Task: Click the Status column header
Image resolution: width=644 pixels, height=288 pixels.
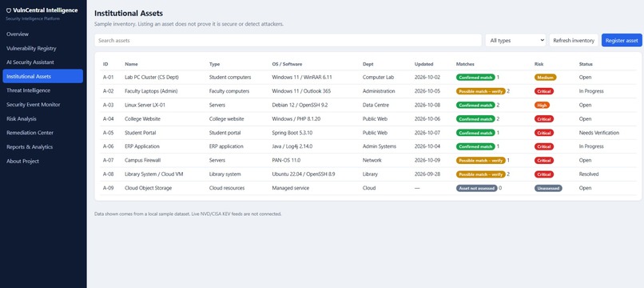Action: tap(586, 64)
